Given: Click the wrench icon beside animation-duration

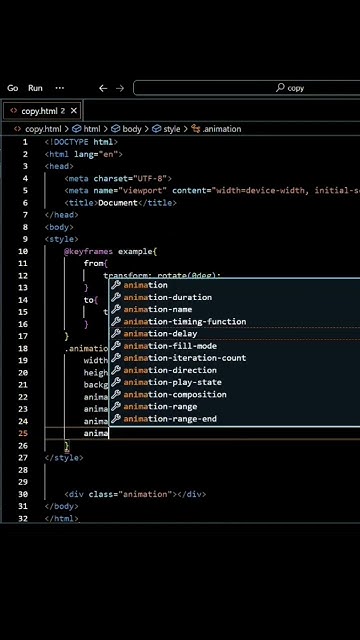Looking at the screenshot, I should pos(116,297).
